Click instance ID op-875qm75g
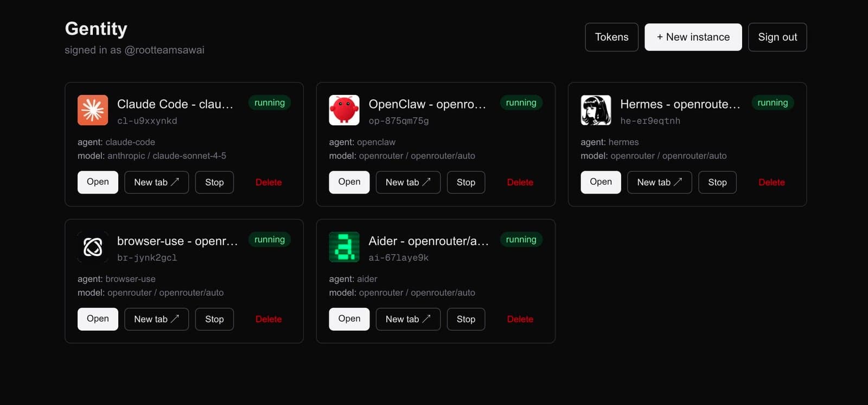Viewport: 868px width, 405px height. pyautogui.click(x=399, y=121)
